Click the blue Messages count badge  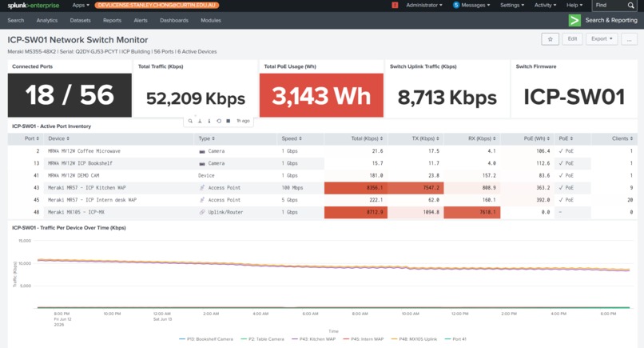pos(456,5)
